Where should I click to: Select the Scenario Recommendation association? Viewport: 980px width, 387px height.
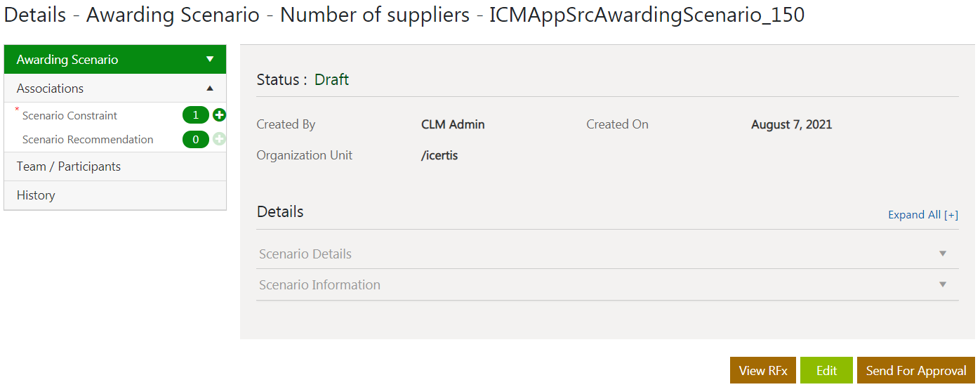88,139
